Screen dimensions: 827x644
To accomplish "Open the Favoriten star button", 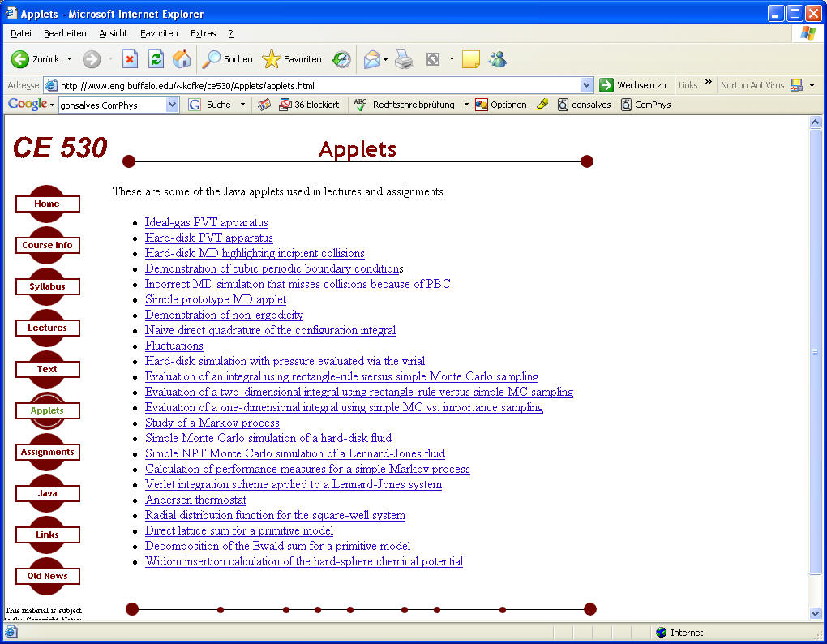I will (292, 59).
